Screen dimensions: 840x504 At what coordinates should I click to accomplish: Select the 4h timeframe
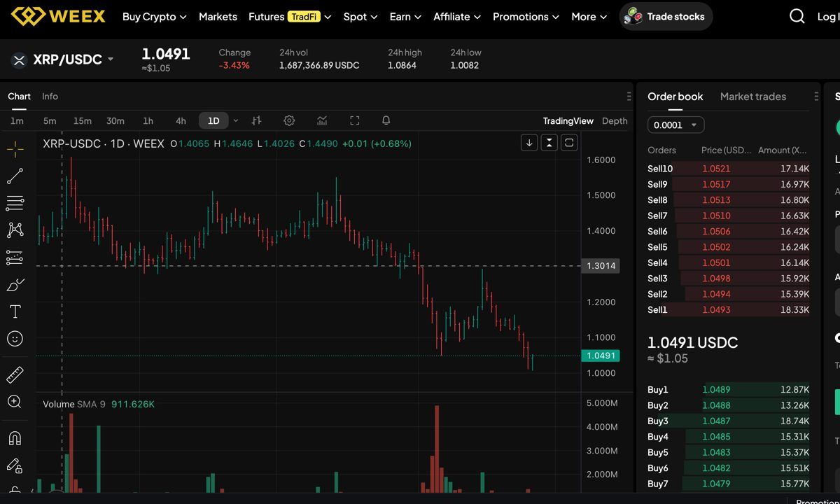pos(181,121)
